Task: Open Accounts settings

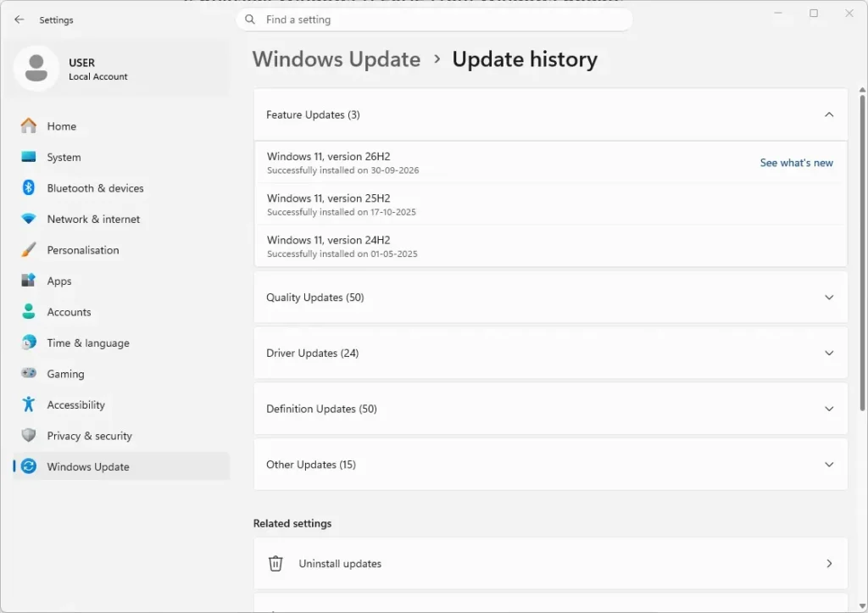Action: (121, 312)
